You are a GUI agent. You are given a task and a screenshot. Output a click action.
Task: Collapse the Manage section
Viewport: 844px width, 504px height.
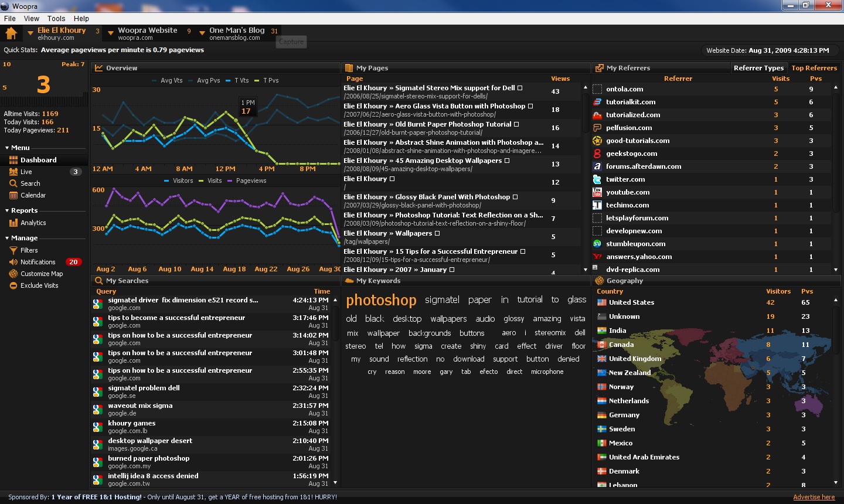coord(7,238)
